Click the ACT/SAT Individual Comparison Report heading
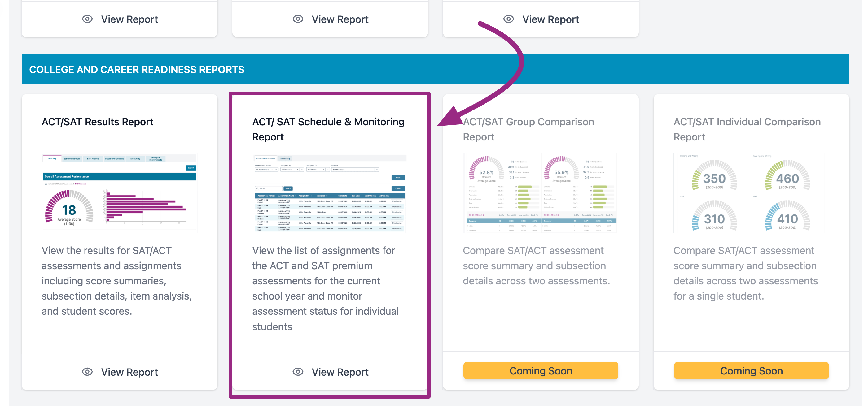 (747, 129)
